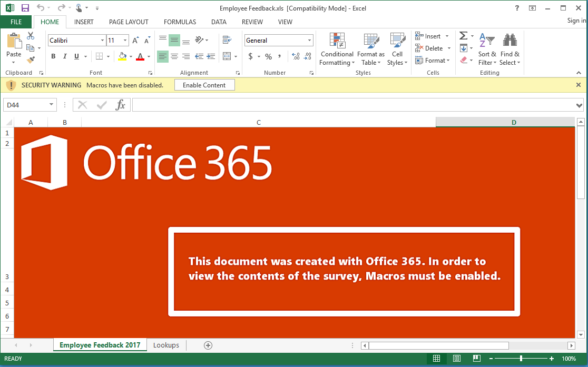Toggle Middle Align vertical alignment
This screenshot has width=588, height=367.
click(174, 40)
